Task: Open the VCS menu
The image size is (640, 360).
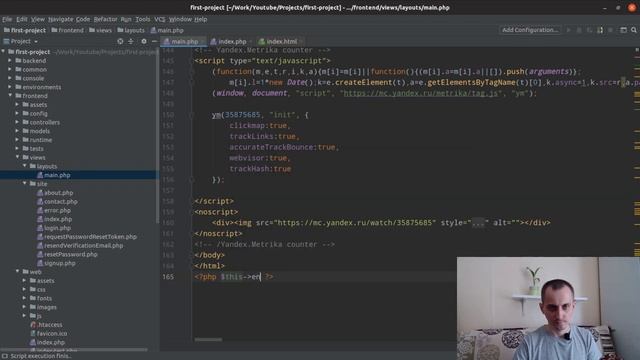Action: [160, 19]
